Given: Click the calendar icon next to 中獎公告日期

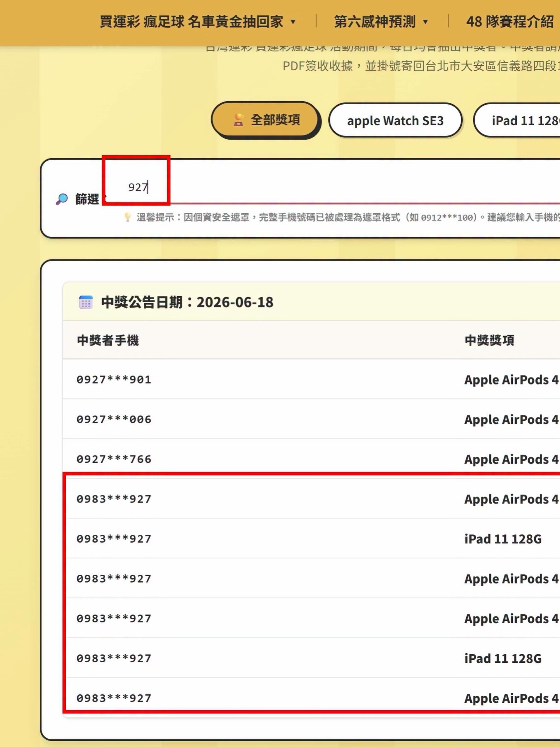Looking at the screenshot, I should coord(86,302).
